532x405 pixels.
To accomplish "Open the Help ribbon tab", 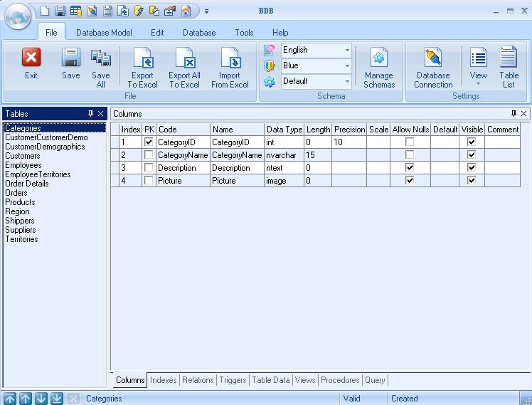I will click(280, 33).
